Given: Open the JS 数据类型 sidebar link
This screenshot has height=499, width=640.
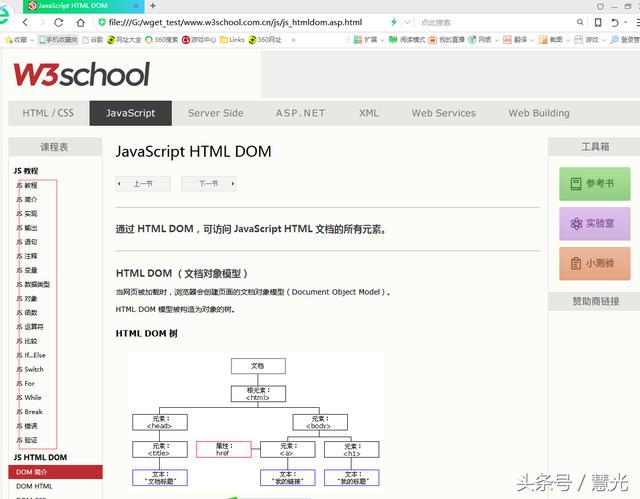Looking at the screenshot, I should pyautogui.click(x=33, y=284).
